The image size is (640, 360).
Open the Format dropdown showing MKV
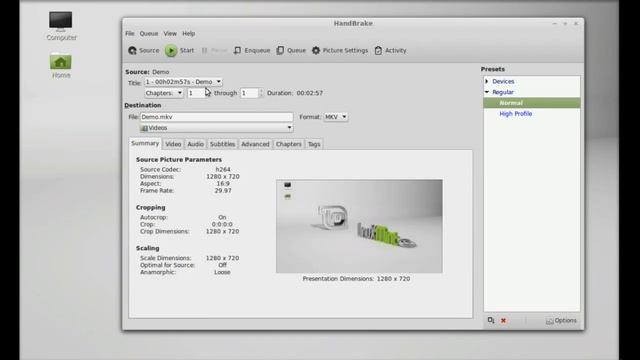[x=336, y=117]
